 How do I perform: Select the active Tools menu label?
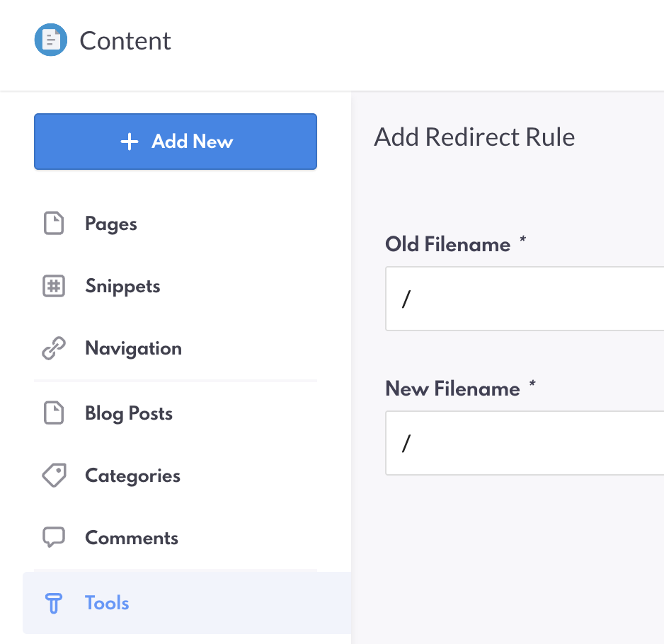(107, 604)
